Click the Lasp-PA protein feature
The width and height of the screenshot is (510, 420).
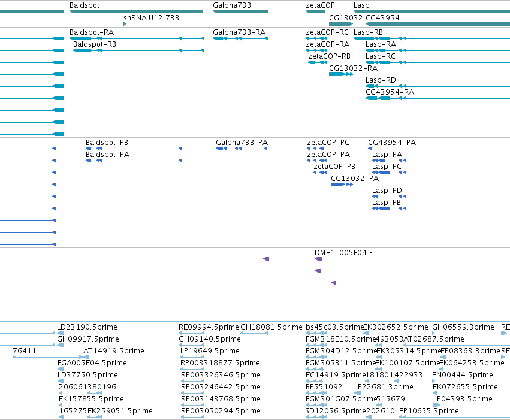pos(441,161)
